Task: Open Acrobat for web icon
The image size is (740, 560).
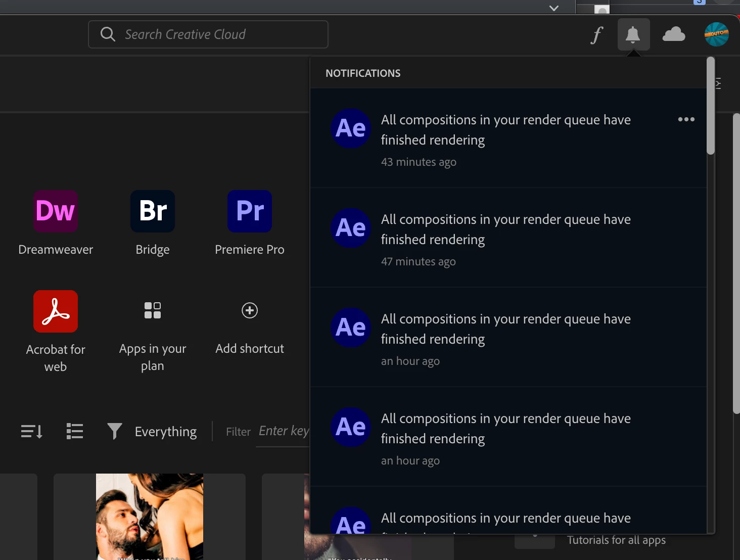Action: (56, 311)
